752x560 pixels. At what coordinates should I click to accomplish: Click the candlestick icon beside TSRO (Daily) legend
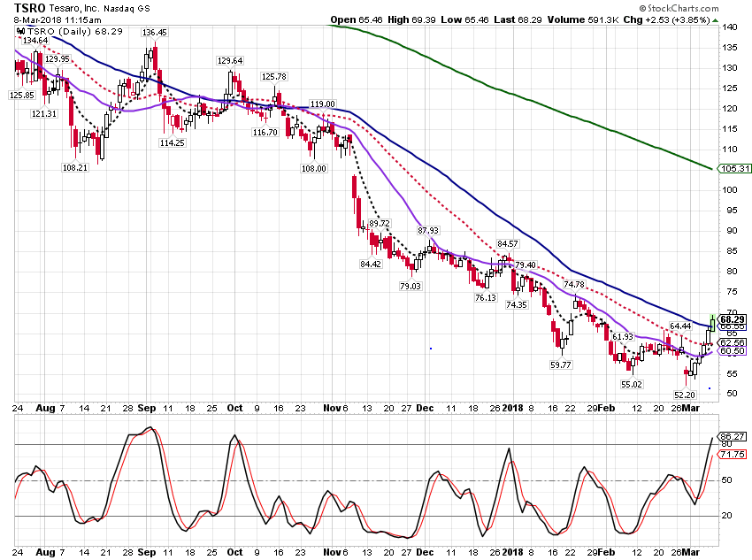click(20, 32)
